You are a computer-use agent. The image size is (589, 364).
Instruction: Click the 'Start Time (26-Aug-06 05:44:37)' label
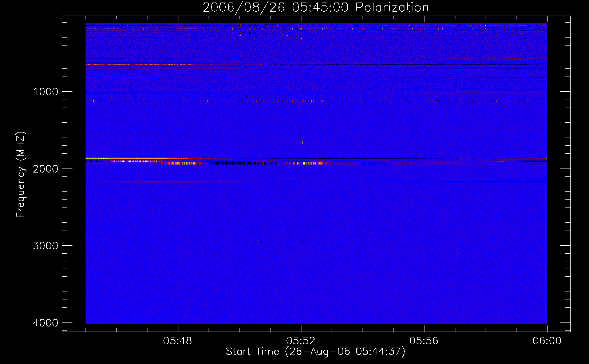(316, 352)
